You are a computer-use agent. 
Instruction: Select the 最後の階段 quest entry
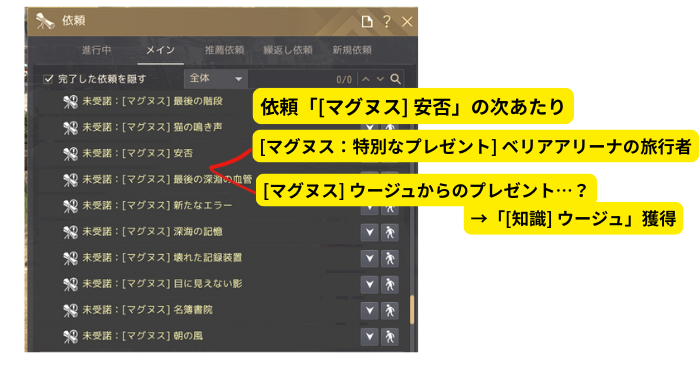pos(152,101)
